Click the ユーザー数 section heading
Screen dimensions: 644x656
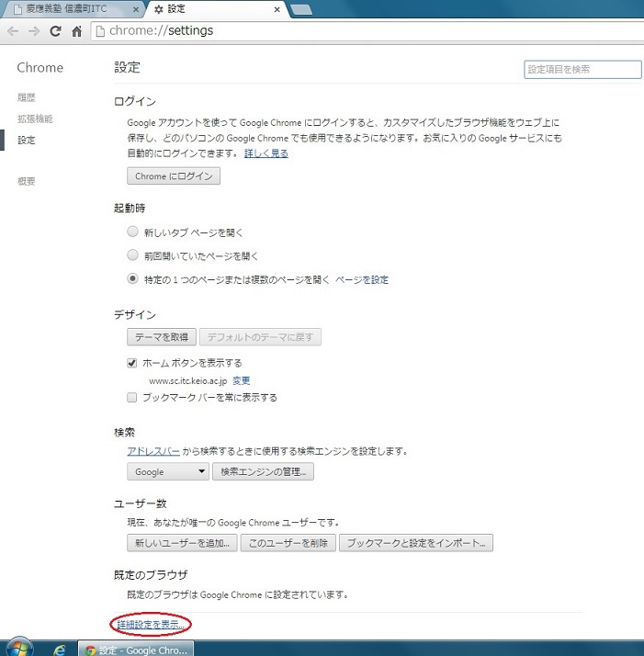pyautogui.click(x=141, y=503)
